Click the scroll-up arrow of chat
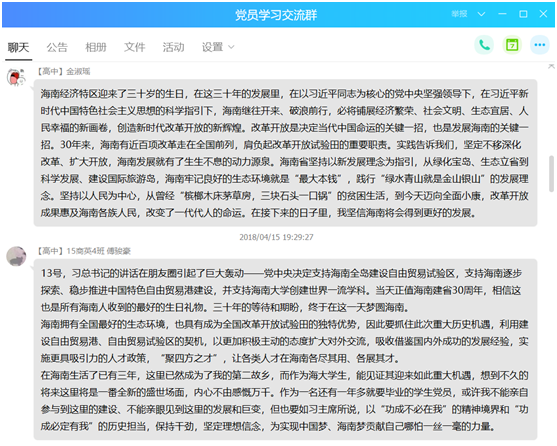557x446 pixels. tap(551, 66)
